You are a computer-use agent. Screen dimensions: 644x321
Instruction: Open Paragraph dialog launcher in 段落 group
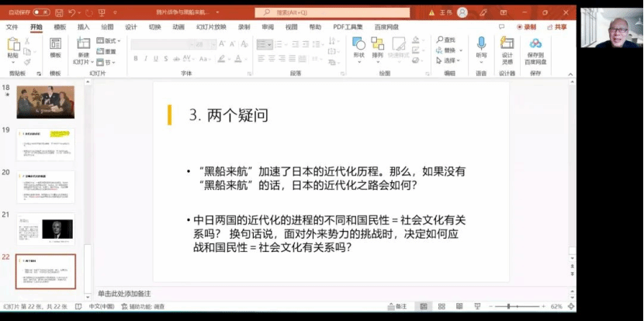coord(342,74)
